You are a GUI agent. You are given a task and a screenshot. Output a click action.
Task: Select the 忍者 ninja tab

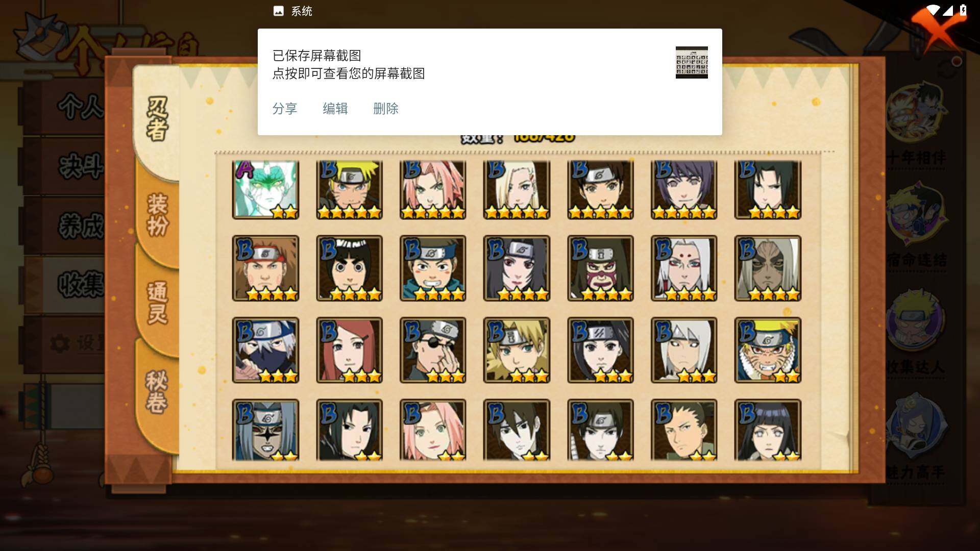click(157, 119)
